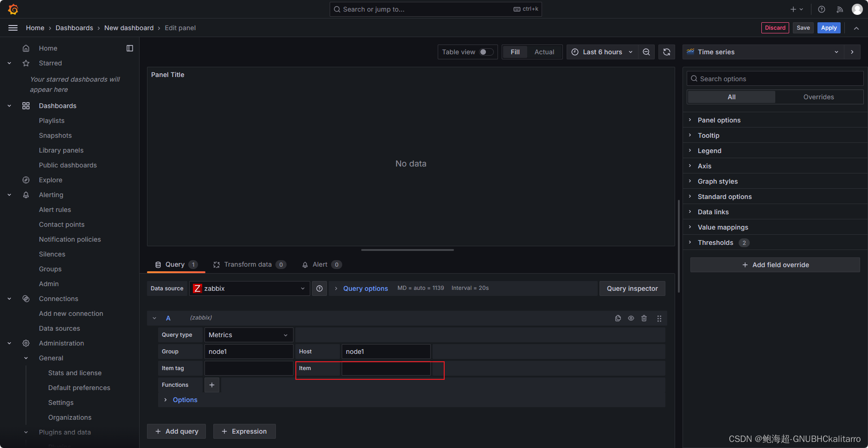Screen dimensions: 868x448
Task: Refresh the dashboard panel
Action: pos(667,52)
